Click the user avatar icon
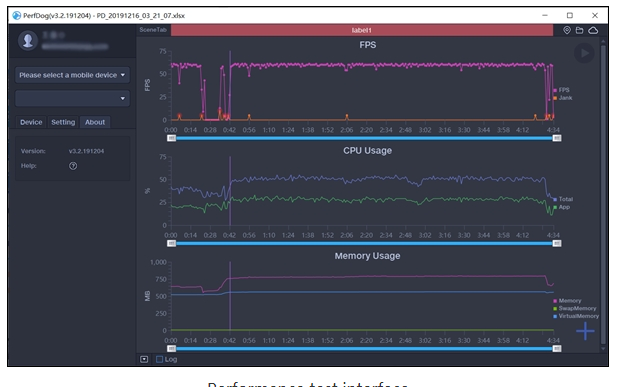Image resolution: width=633 pixels, height=387 pixels. [28, 40]
